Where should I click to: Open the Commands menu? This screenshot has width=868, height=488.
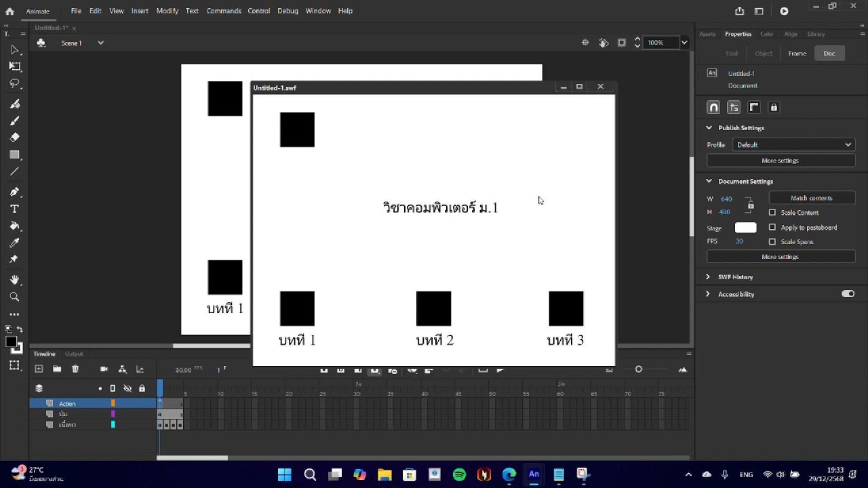(x=224, y=11)
